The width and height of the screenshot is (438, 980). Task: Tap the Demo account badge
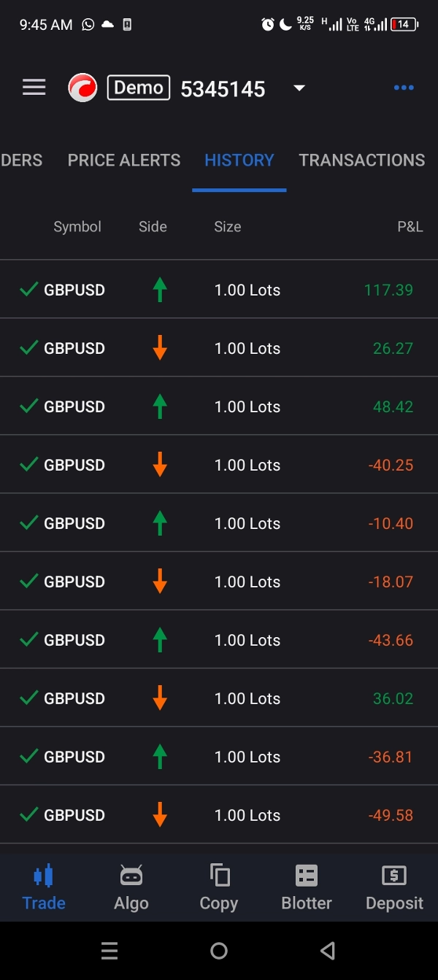[138, 87]
